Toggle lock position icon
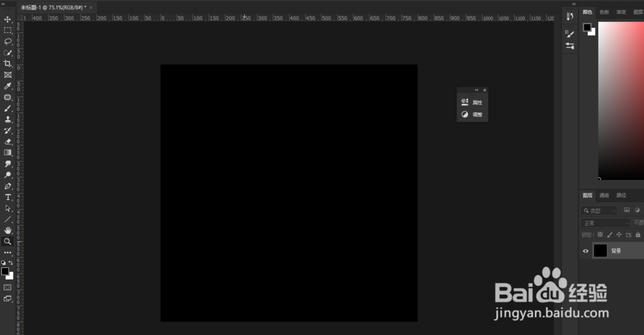This screenshot has height=335, width=644. click(x=619, y=235)
